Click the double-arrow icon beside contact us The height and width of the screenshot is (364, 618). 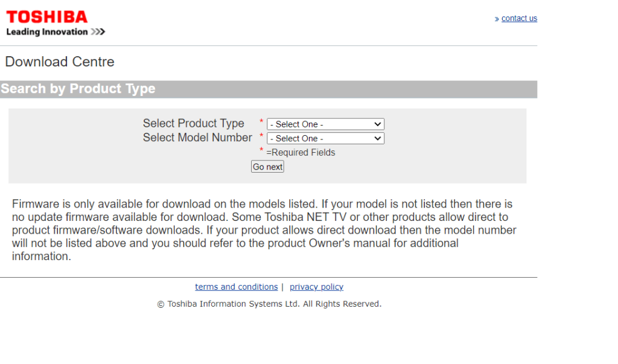click(497, 19)
